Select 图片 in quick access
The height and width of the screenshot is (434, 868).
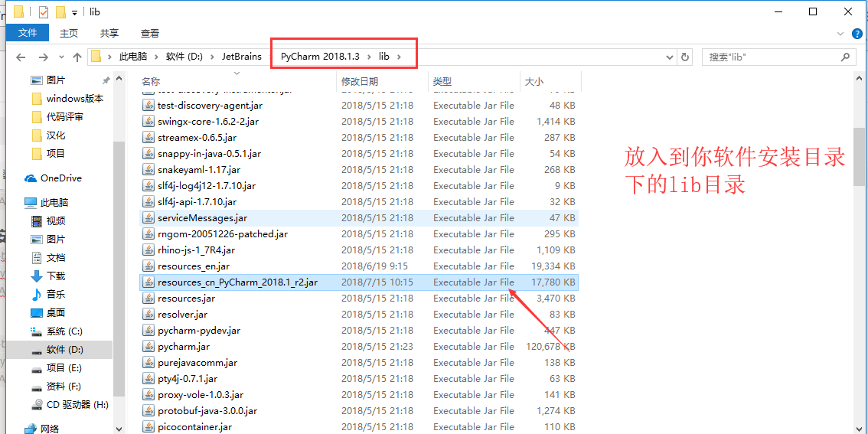click(55, 80)
